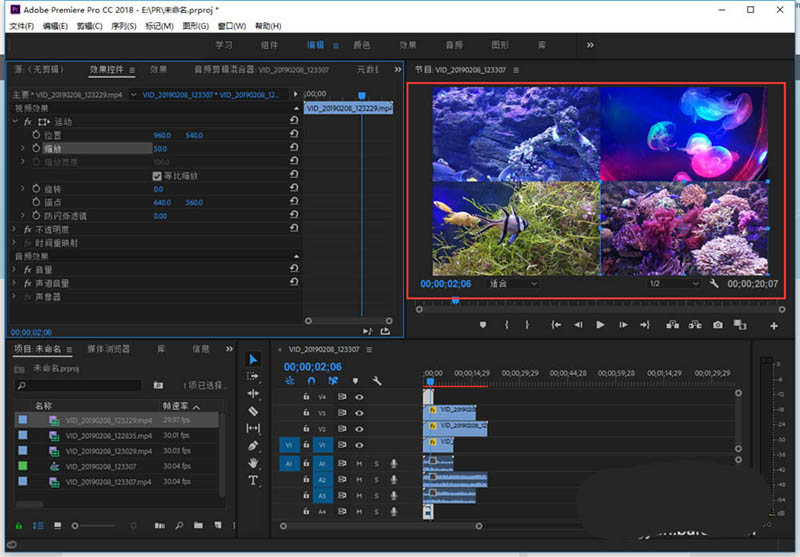The height and width of the screenshot is (557, 800).
Task: Toggle snap magnet in timeline
Action: 311,381
